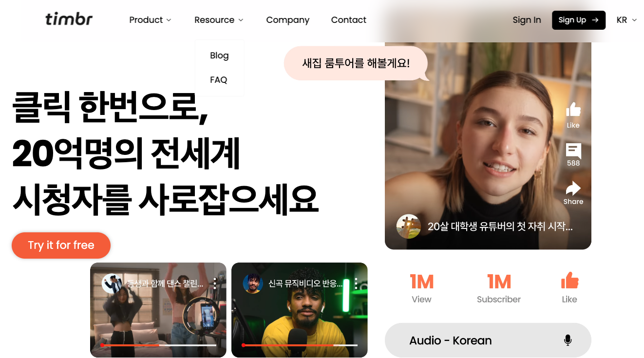
Task: Select Blog from the Resource menu
Action: coord(219,56)
